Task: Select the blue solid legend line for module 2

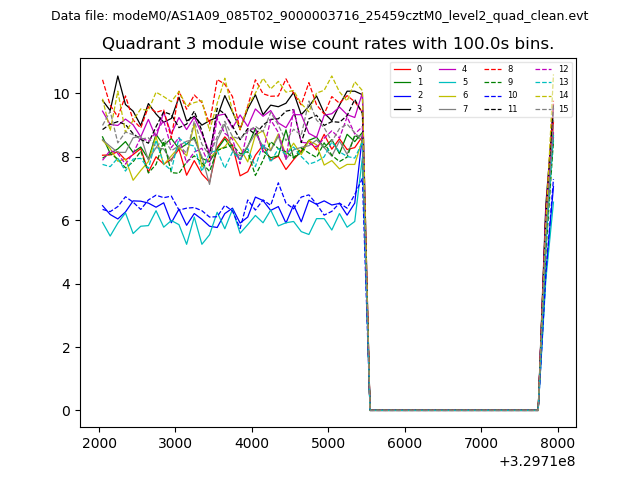Action: (402, 95)
